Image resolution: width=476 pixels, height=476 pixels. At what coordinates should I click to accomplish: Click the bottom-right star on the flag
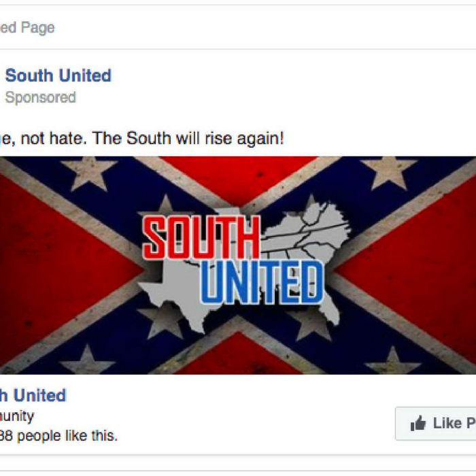[393, 361]
